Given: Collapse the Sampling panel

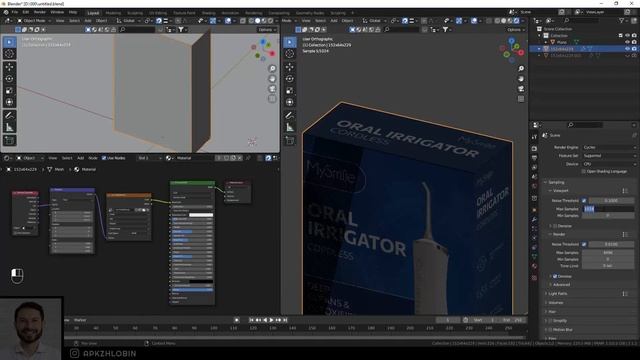Looking at the screenshot, I should coord(556,182).
